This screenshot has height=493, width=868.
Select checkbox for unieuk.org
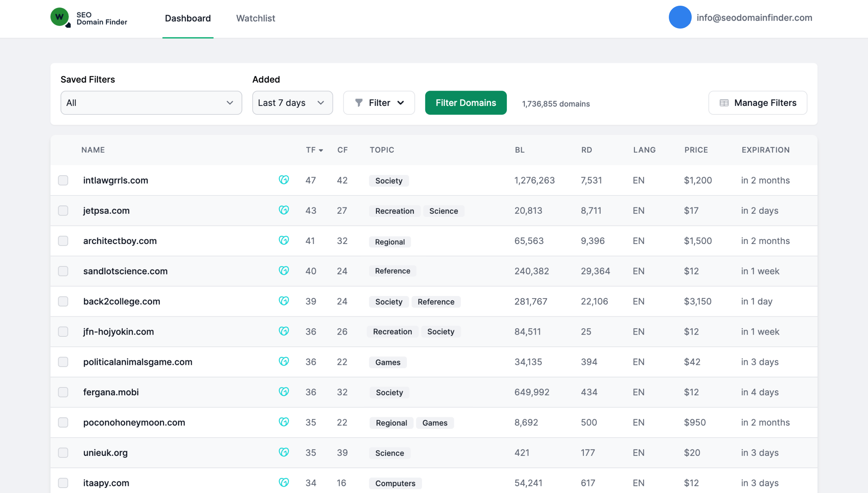coord(63,453)
